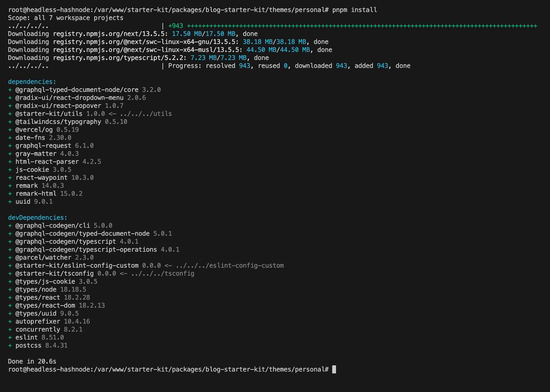
Task: Click the "devDependencies:" section heading
Action: (37, 218)
